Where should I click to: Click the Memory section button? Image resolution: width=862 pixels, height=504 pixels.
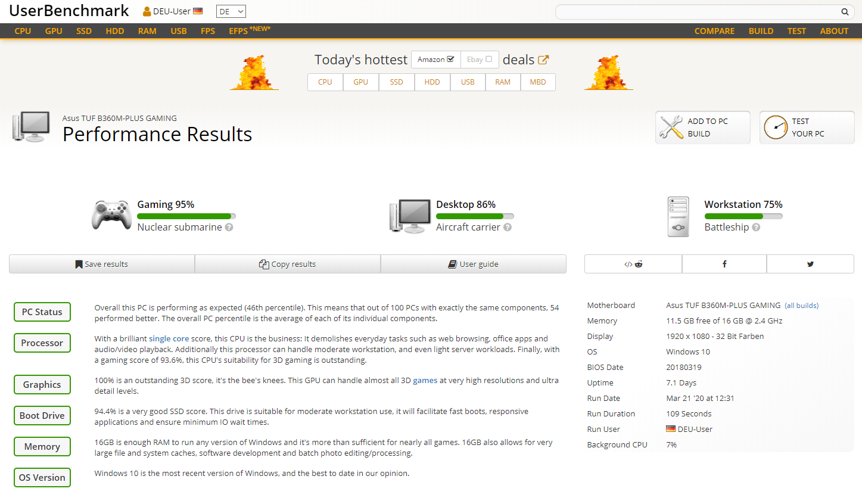tap(42, 447)
